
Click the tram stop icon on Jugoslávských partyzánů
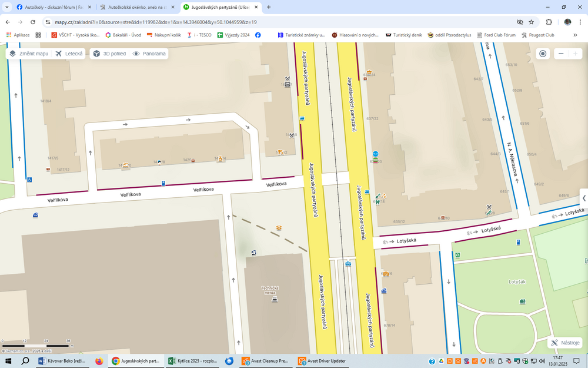tap(348, 264)
